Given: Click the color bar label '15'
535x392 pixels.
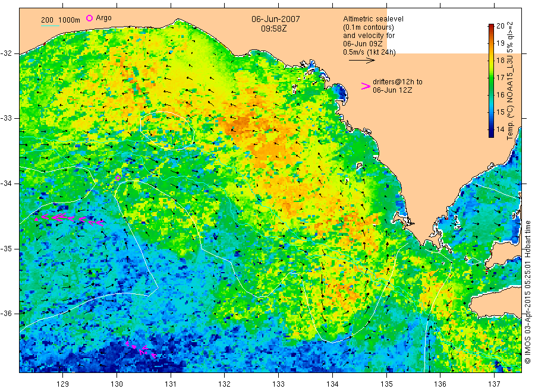Looking at the screenshot, I should (500, 112).
